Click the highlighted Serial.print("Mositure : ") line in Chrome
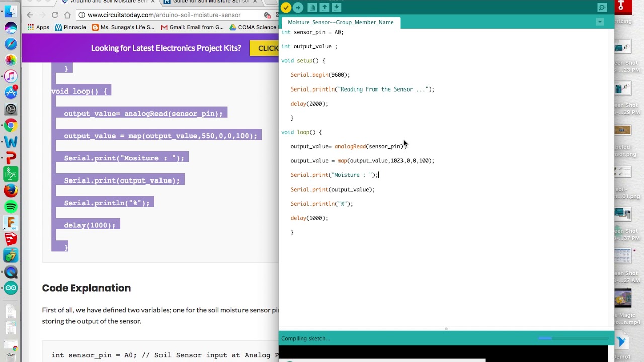The image size is (644, 362). tap(124, 158)
